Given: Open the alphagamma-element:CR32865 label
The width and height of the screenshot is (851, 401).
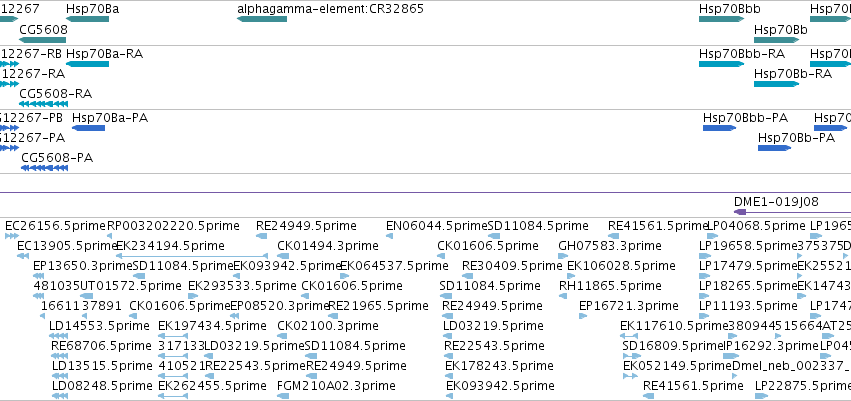Looking at the screenshot, I should tap(331, 9).
